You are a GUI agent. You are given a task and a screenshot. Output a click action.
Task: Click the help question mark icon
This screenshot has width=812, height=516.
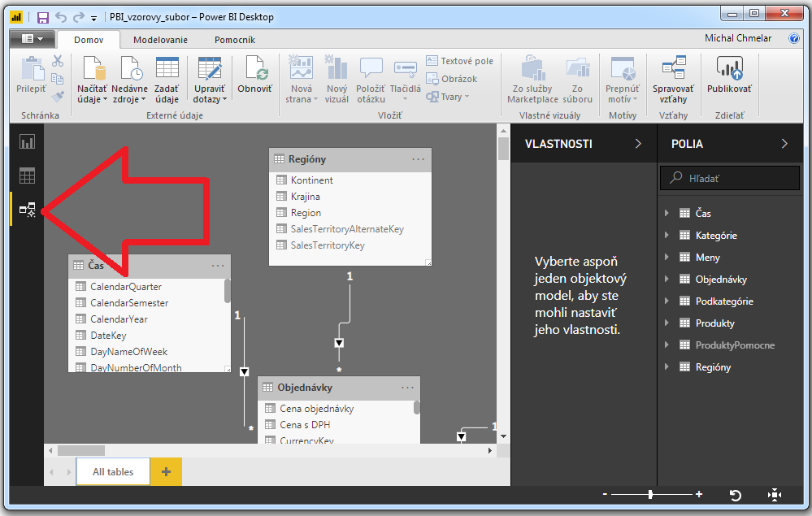794,38
